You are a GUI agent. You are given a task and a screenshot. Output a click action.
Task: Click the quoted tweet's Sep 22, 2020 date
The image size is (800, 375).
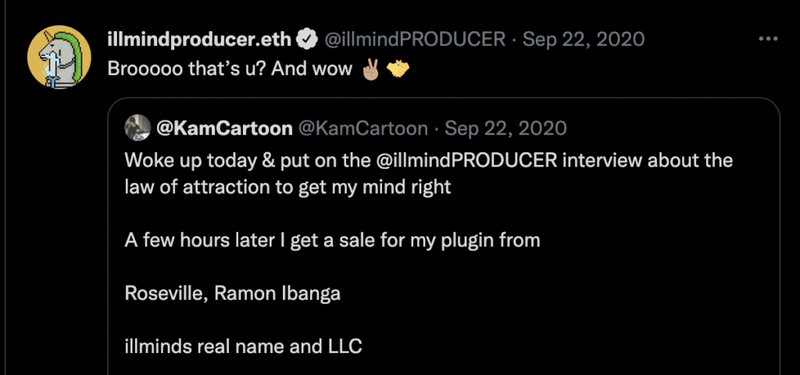(506, 129)
